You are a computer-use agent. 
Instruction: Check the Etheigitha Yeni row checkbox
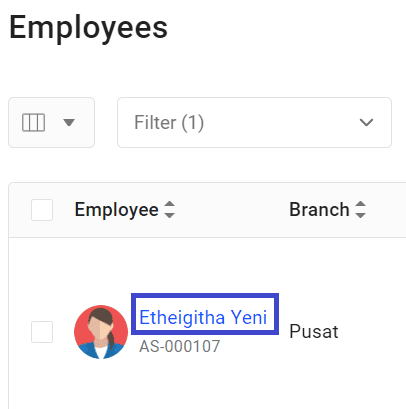[x=42, y=332]
